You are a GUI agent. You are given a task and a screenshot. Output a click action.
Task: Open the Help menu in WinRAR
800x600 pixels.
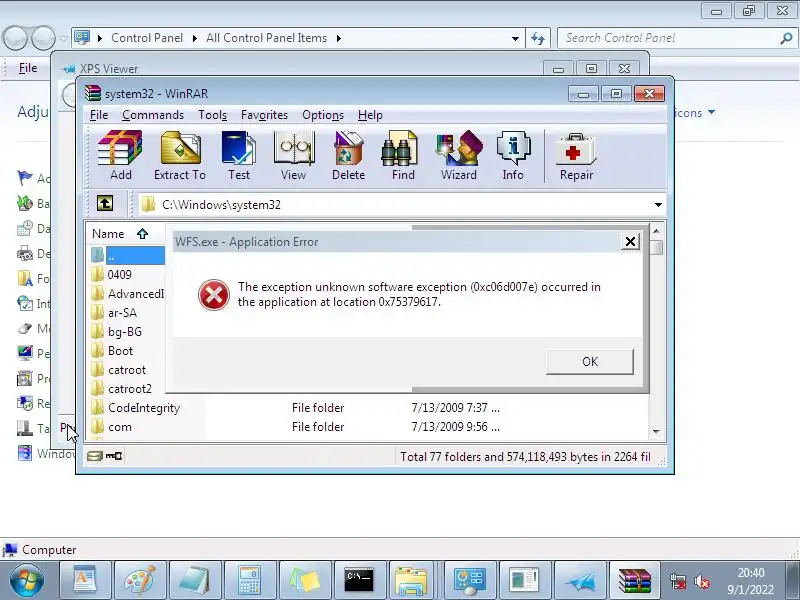coord(370,115)
